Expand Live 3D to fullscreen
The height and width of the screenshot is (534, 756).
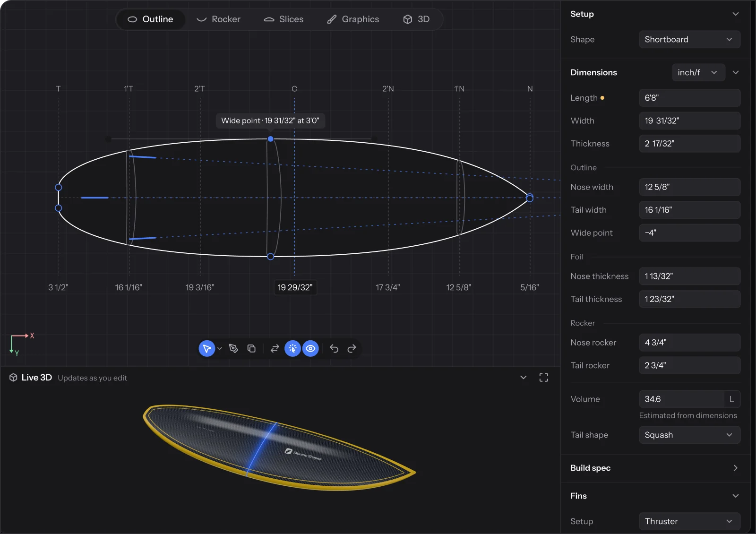tap(544, 378)
